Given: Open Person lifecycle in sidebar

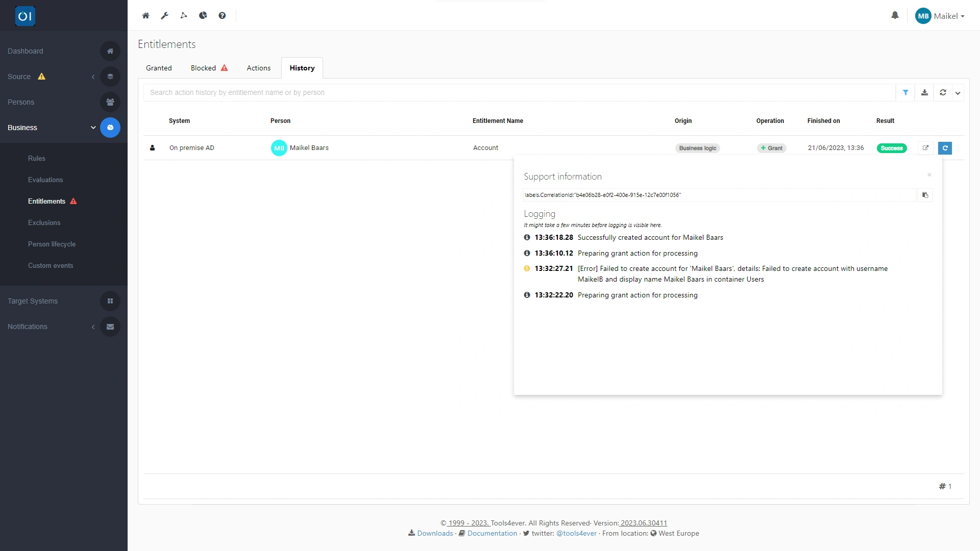Looking at the screenshot, I should tap(52, 244).
